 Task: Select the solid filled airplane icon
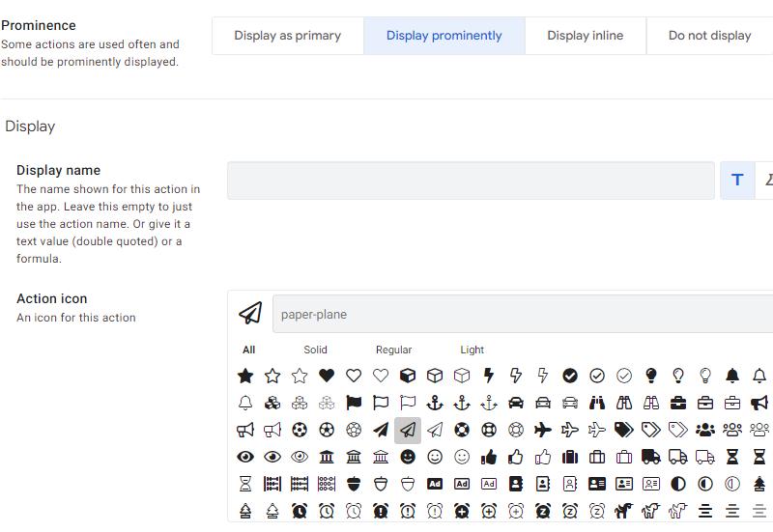tap(543, 430)
